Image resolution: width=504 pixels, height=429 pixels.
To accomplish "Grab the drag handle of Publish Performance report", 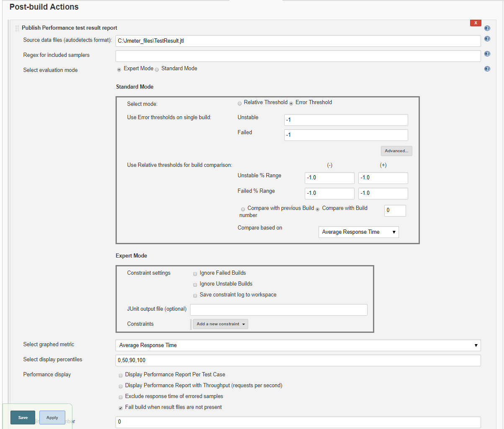I will pos(17,28).
